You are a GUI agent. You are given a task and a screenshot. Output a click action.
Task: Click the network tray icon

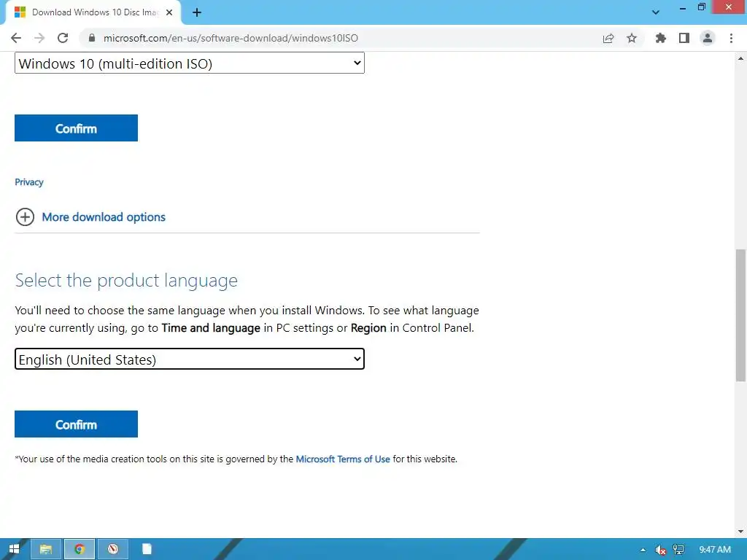[x=678, y=550]
